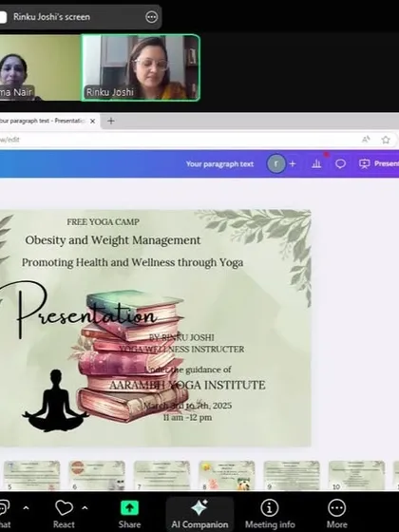This screenshot has height=532, width=399.
Task: Click the Present button
Action: (x=379, y=164)
